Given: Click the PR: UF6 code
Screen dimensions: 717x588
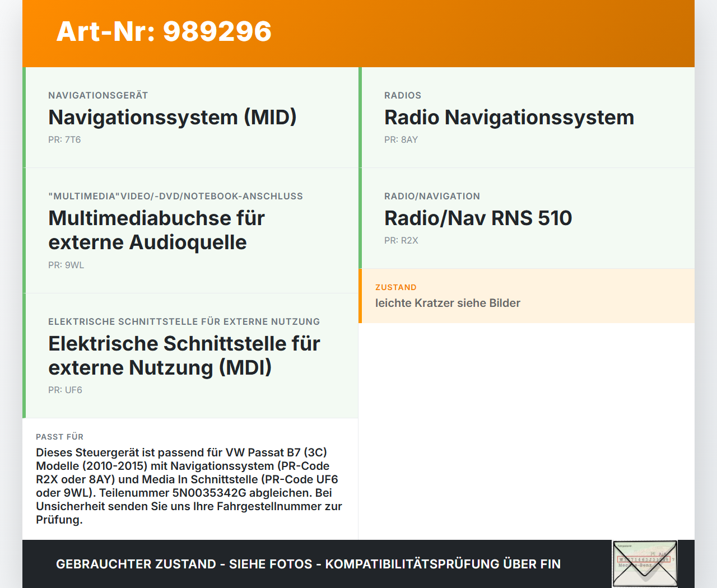Looking at the screenshot, I should [x=65, y=390].
